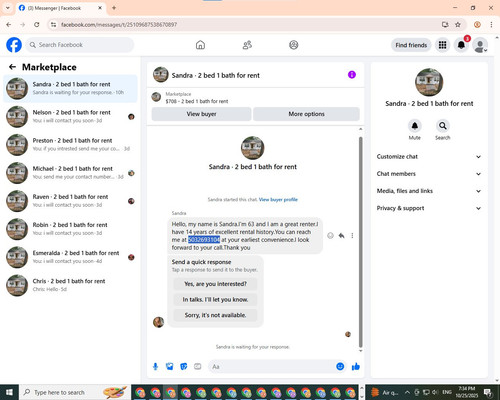Open the Windows Start menu

click(x=9, y=392)
